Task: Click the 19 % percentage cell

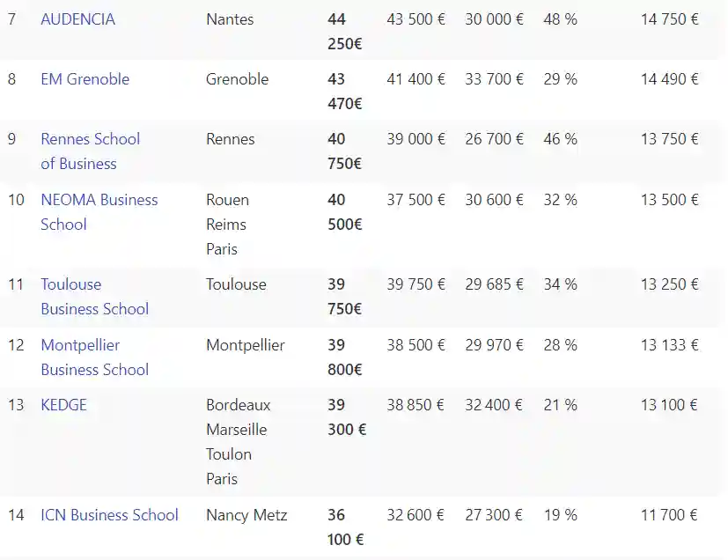Action: (560, 515)
